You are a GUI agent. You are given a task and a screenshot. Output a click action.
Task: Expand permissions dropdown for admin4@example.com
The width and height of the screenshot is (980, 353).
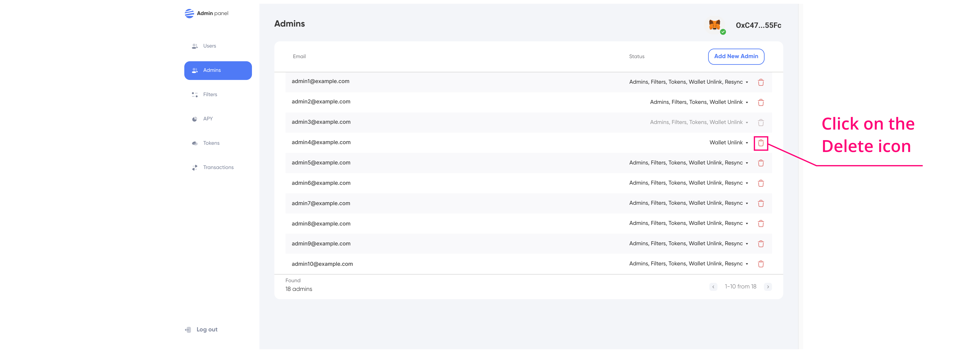746,143
